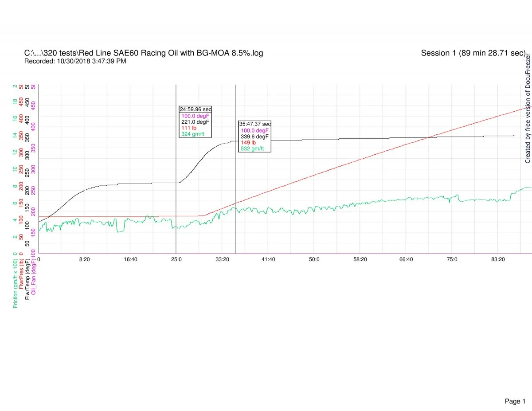
Task: Click the 16:40 tick on time axis
Action: click(x=130, y=259)
